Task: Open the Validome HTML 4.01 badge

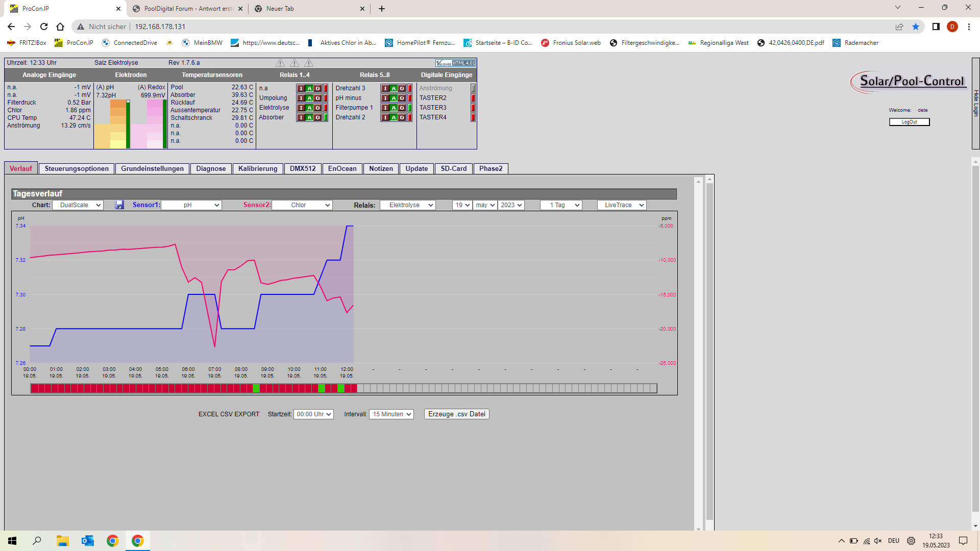Action: coord(455,63)
